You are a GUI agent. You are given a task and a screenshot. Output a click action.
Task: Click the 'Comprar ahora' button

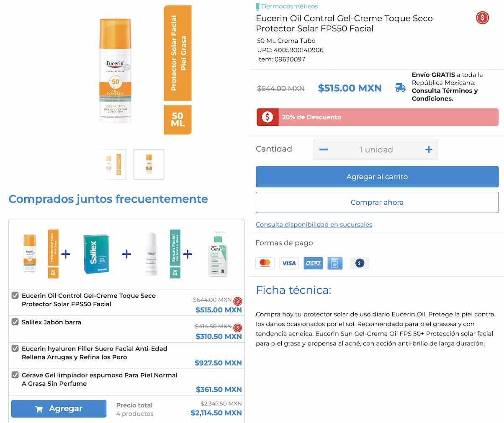377,202
